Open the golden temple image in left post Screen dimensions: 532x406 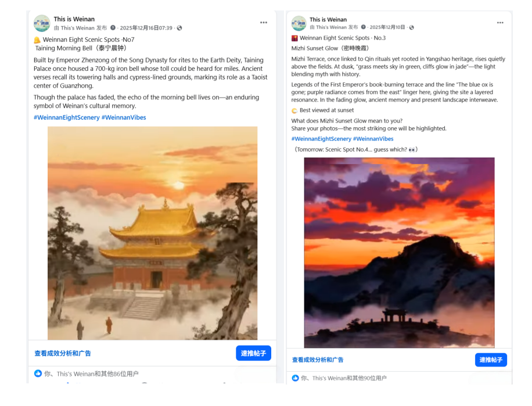coord(152,233)
